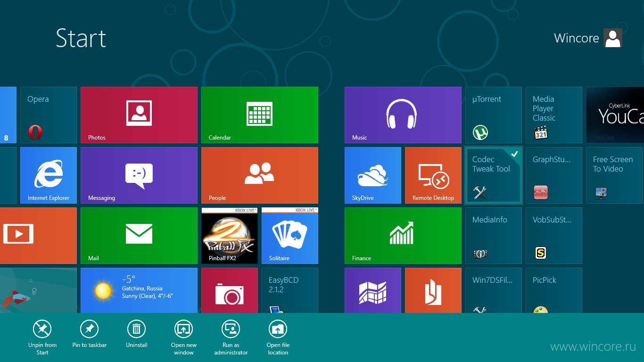This screenshot has height=362, width=644.
Task: Launch the µTorrent tile
Action: pos(494,115)
